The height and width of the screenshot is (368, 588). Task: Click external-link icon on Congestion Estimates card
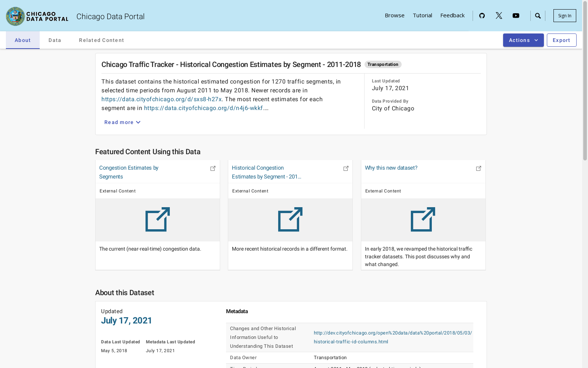pyautogui.click(x=213, y=168)
